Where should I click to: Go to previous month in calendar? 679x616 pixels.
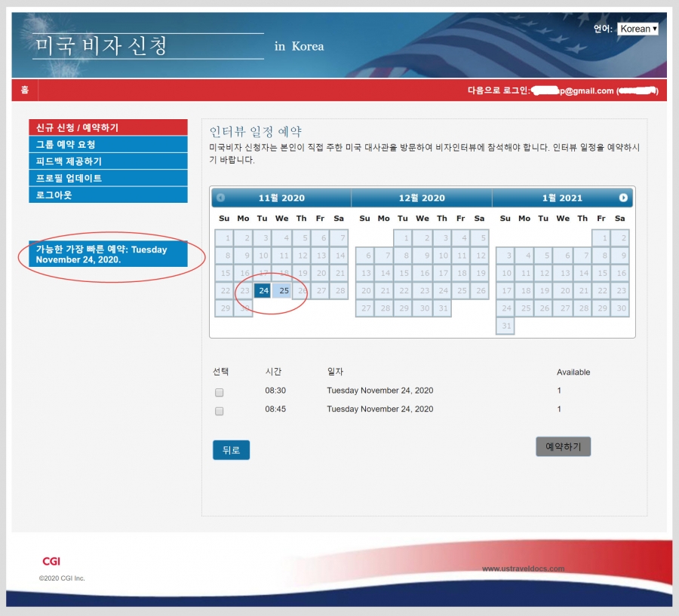tap(220, 198)
